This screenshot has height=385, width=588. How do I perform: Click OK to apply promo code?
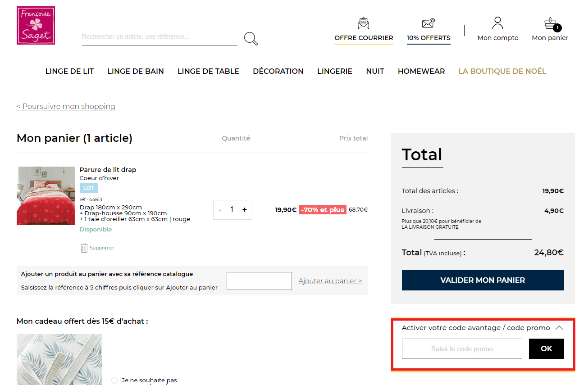tap(546, 349)
